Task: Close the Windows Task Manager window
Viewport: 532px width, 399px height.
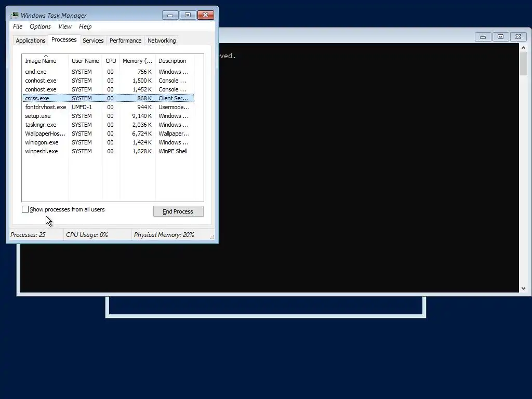Action: coord(206,15)
